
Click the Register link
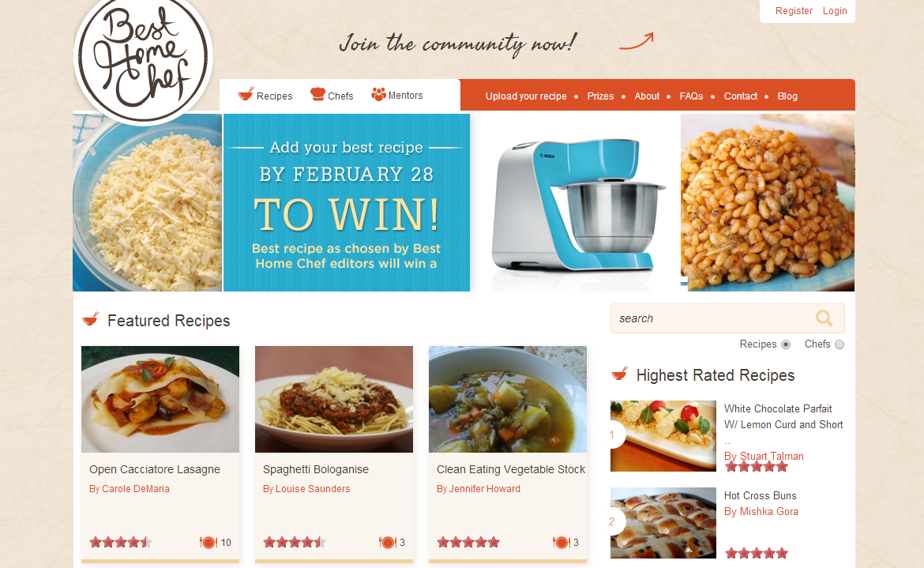click(x=793, y=10)
